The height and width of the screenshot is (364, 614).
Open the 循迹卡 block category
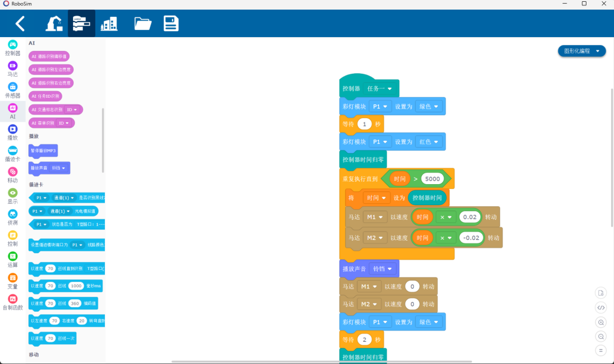pyautogui.click(x=13, y=154)
